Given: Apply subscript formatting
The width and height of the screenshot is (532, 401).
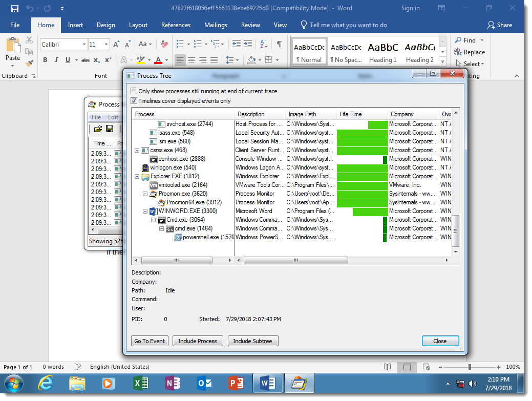Looking at the screenshot, I should (97, 60).
